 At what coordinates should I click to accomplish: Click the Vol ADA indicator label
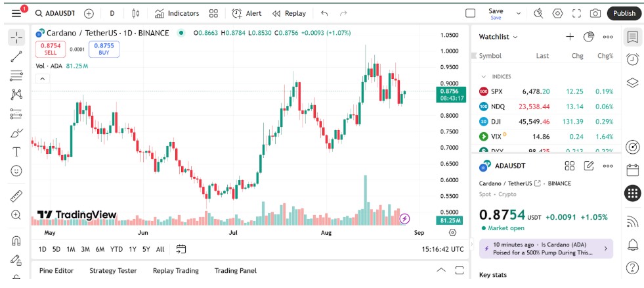(49, 66)
